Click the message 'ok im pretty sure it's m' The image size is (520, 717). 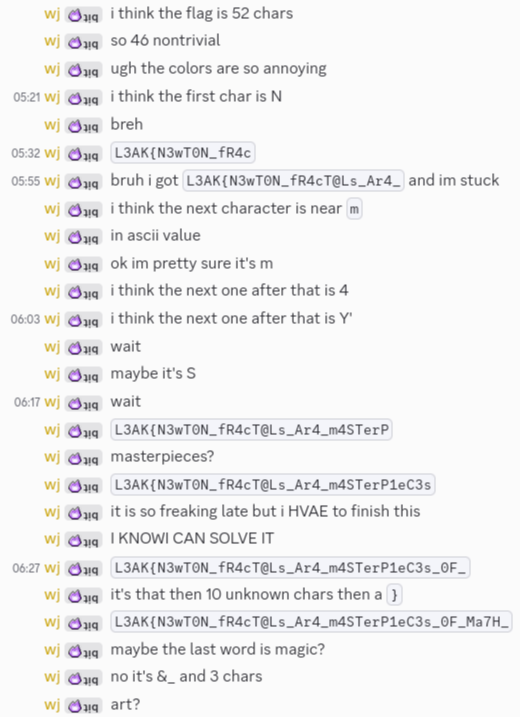click(x=192, y=264)
